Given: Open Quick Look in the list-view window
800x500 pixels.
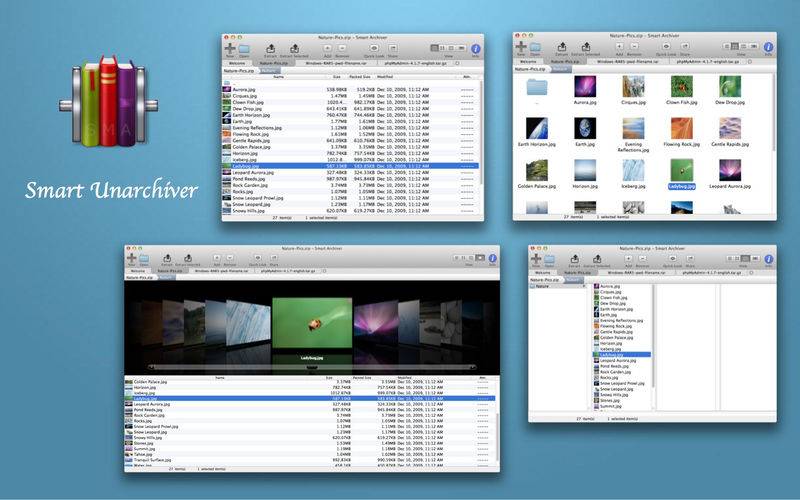Looking at the screenshot, I should [x=374, y=48].
